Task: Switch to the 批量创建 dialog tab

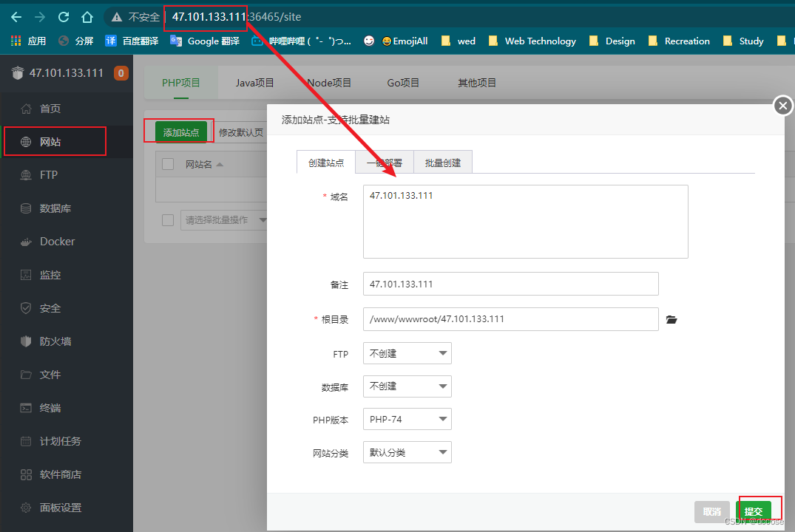Action: tap(442, 161)
